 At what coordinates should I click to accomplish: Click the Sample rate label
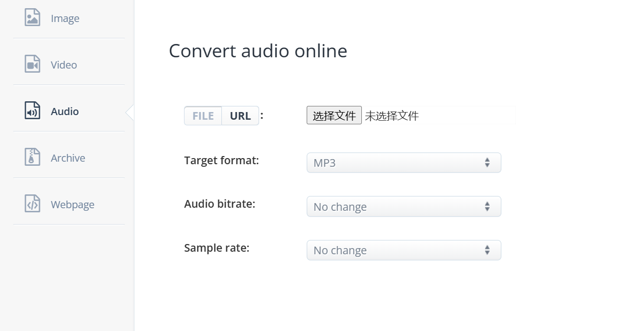(217, 248)
